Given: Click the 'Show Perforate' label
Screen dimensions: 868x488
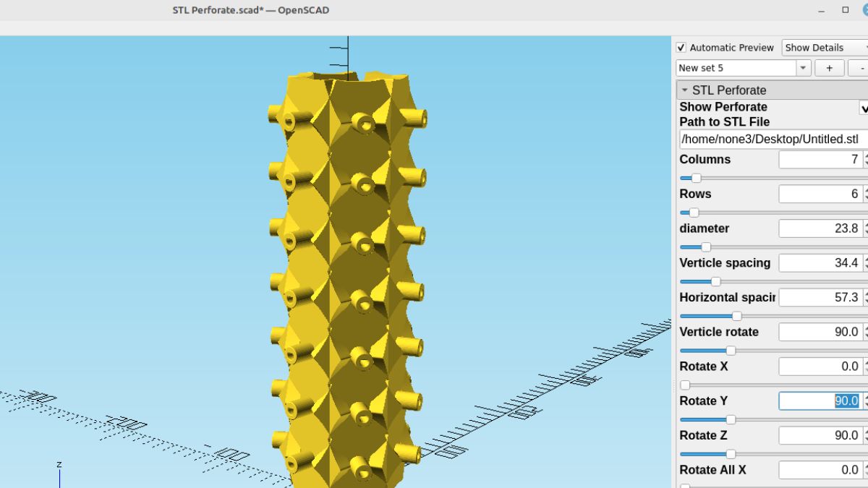Looking at the screenshot, I should click(723, 107).
